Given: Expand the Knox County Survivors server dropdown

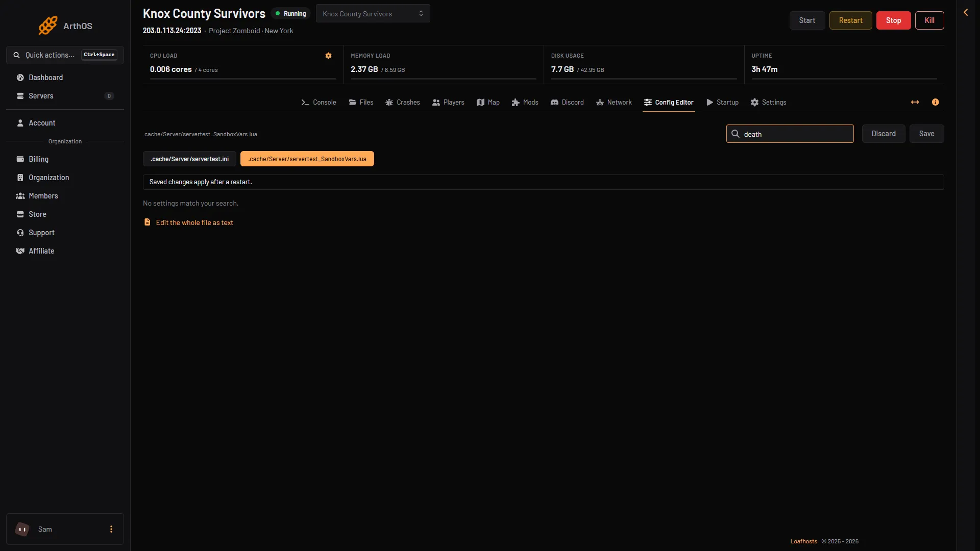Looking at the screenshot, I should pos(373,14).
